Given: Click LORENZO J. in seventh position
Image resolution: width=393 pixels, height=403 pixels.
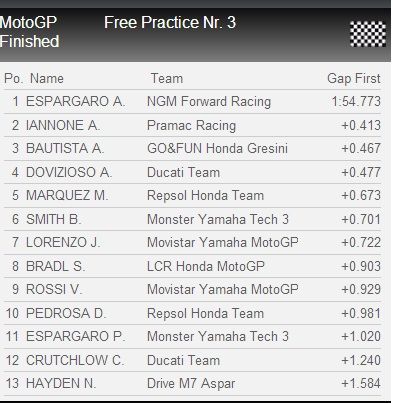Looking at the screenshot, I should (x=63, y=242).
